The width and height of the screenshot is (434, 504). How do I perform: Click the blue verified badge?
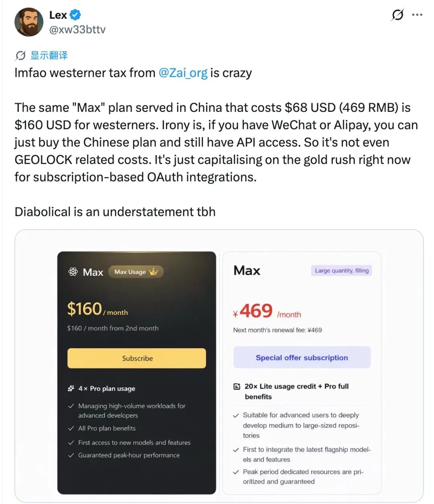(x=75, y=15)
